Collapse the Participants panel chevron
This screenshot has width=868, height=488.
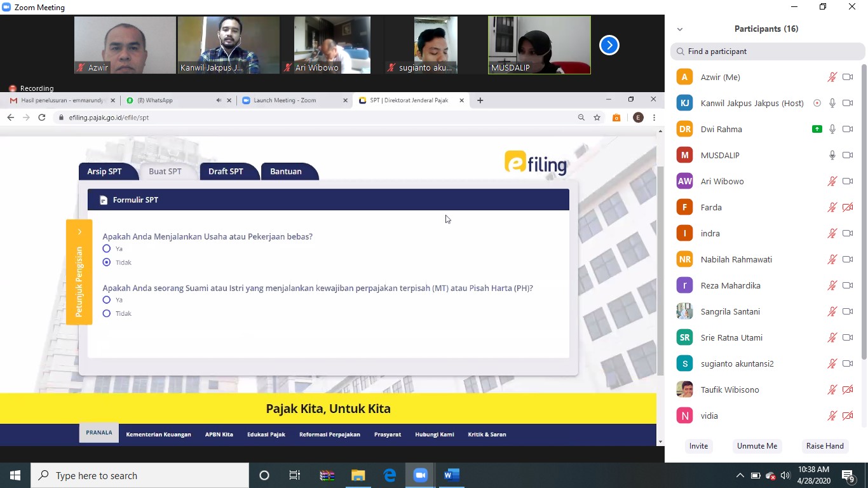680,29
